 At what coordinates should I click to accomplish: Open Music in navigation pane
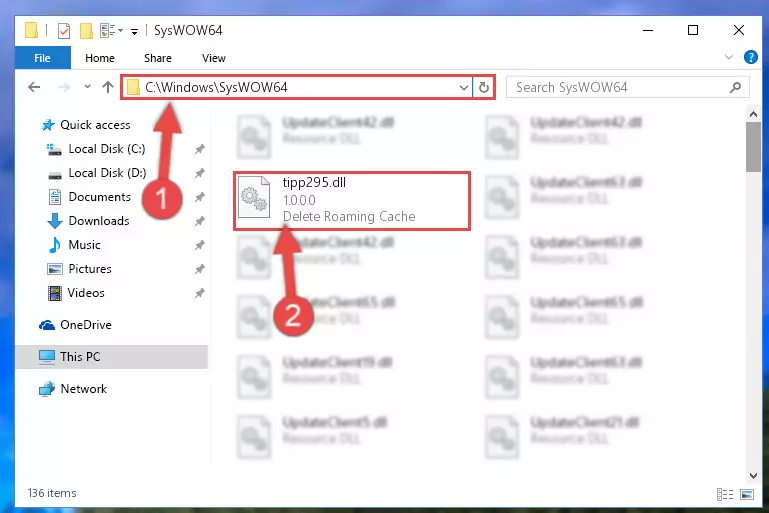84,245
